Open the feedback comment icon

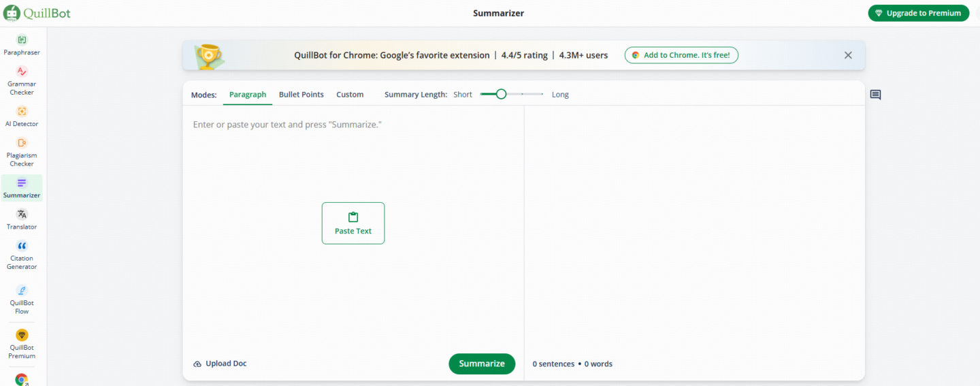point(875,95)
